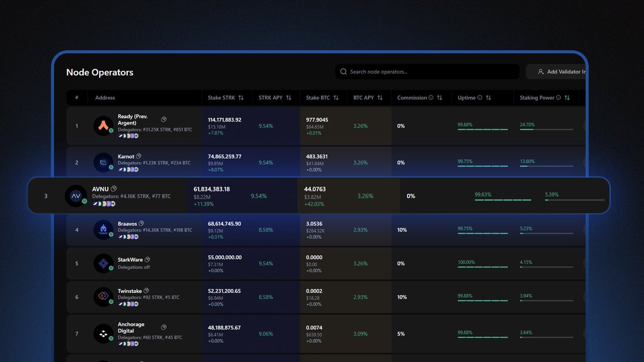Open Ready (Prev. Argent) operator name
The width and height of the screenshot is (644, 362).
[133, 120]
